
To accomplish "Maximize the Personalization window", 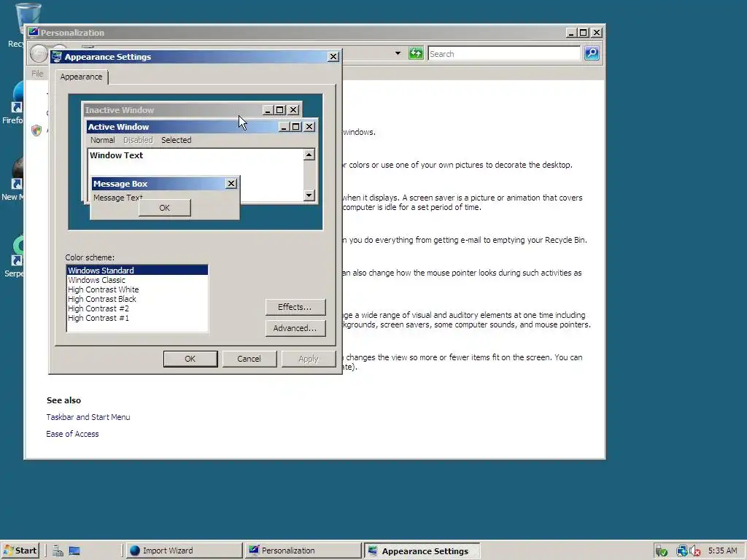I will [584, 32].
